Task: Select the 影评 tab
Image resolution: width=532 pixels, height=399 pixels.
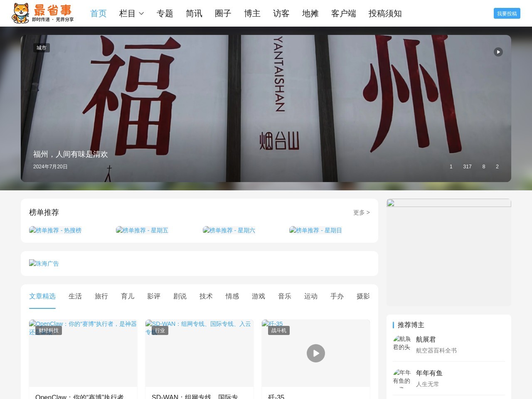Action: click(154, 296)
